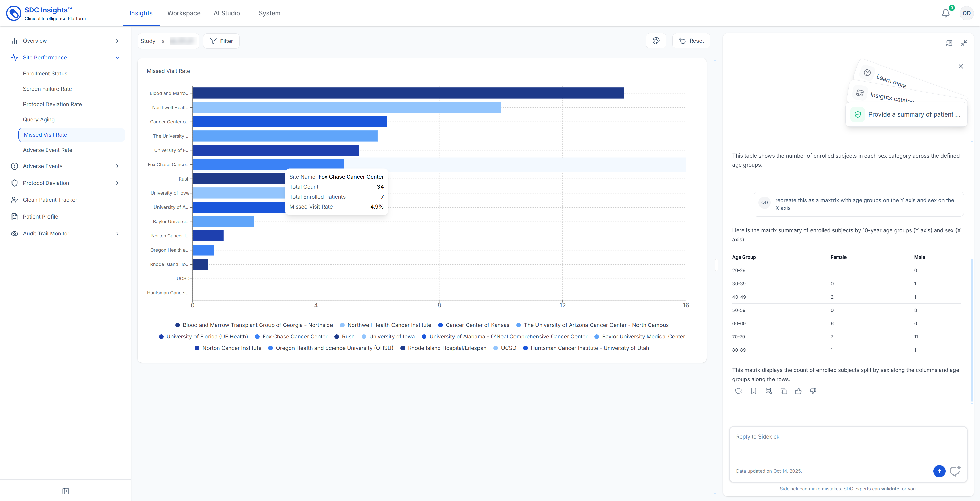Collapse the Site Performance section chevron
The width and height of the screenshot is (980, 501).
click(117, 57)
